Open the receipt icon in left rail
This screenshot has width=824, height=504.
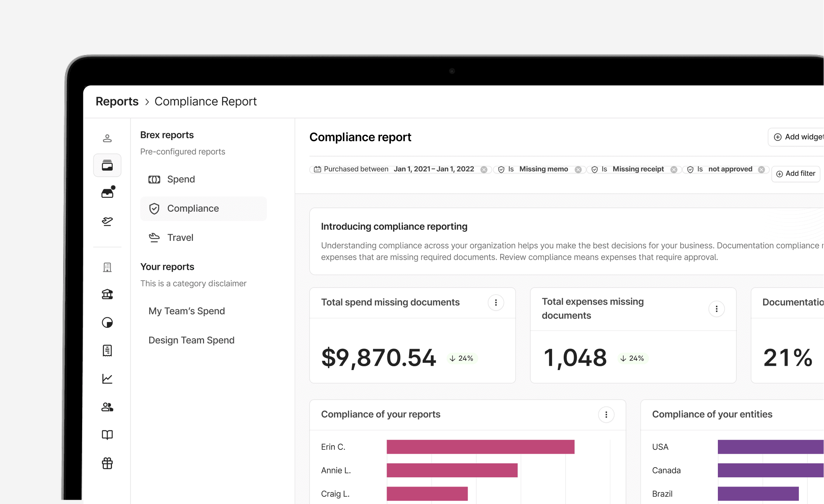[107, 351]
